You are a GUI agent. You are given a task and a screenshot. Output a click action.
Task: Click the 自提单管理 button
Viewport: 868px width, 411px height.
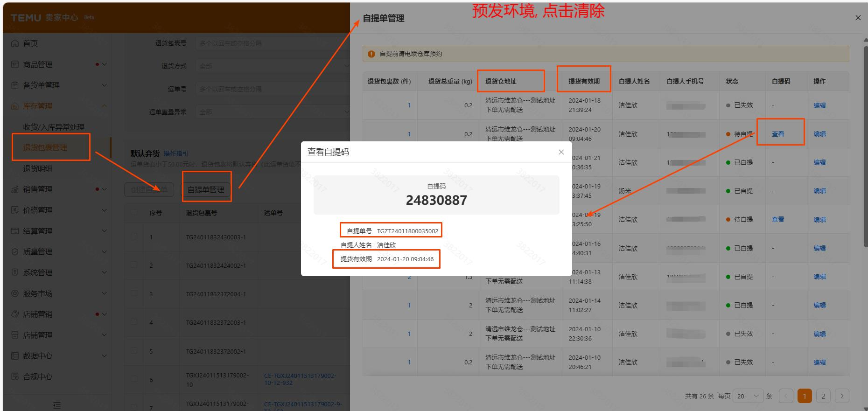(x=206, y=189)
